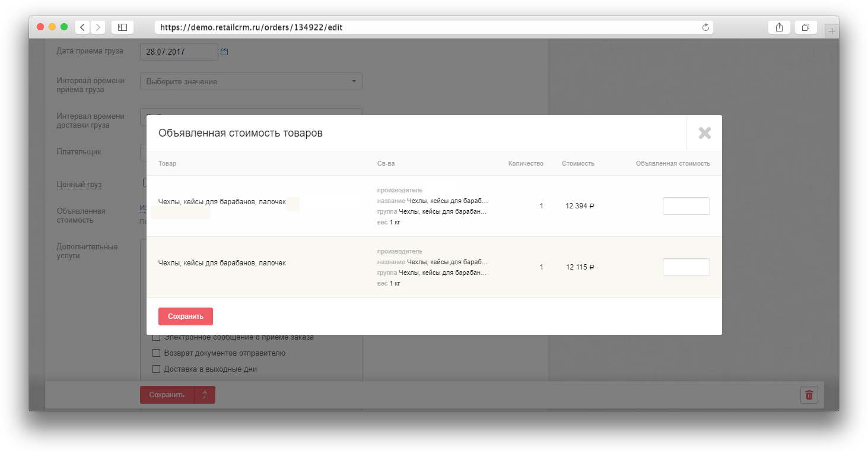Open a new tab with plus icon

pyautogui.click(x=832, y=31)
